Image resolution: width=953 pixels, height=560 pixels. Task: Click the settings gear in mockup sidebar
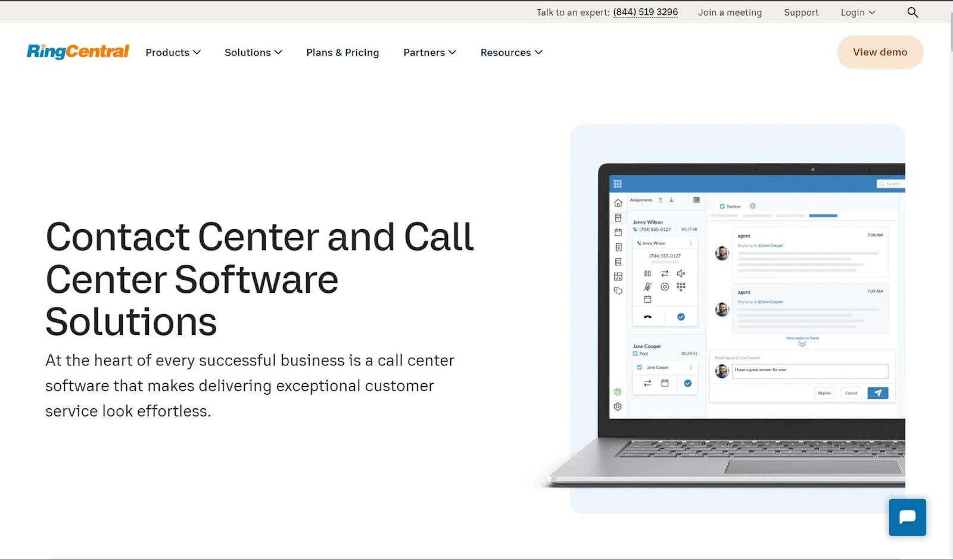[x=618, y=406]
